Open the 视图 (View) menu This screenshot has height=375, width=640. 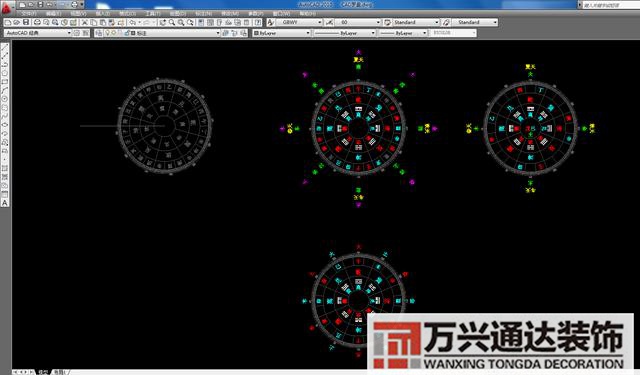coord(78,13)
